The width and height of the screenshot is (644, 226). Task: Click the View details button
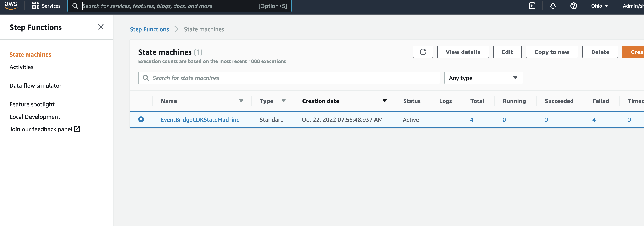[x=463, y=52]
